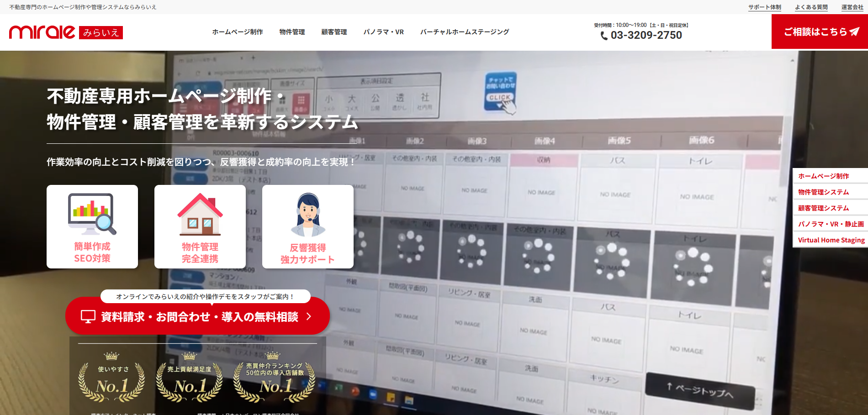Open the パノラマ・VR menu item
Image resolution: width=868 pixels, height=415 pixels.
(384, 32)
